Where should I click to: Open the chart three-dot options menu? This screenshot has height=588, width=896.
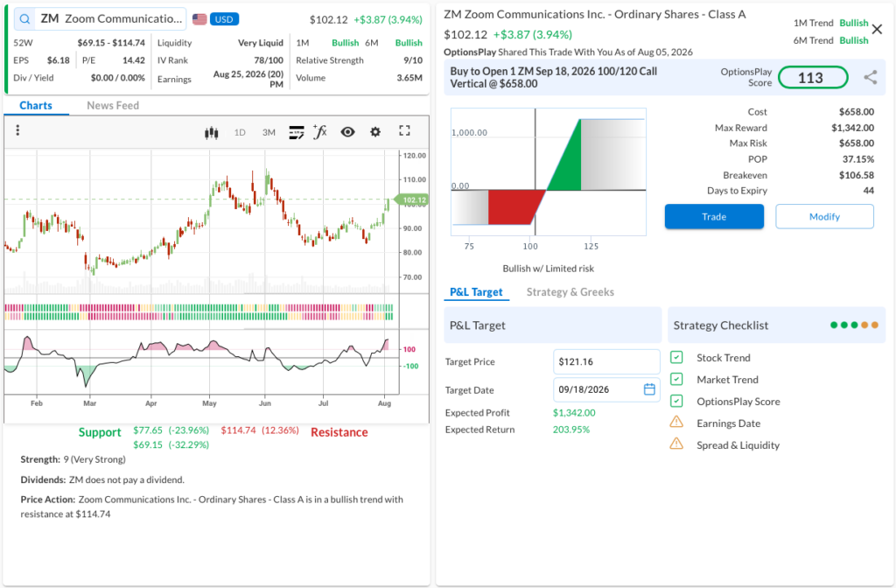[x=17, y=130]
